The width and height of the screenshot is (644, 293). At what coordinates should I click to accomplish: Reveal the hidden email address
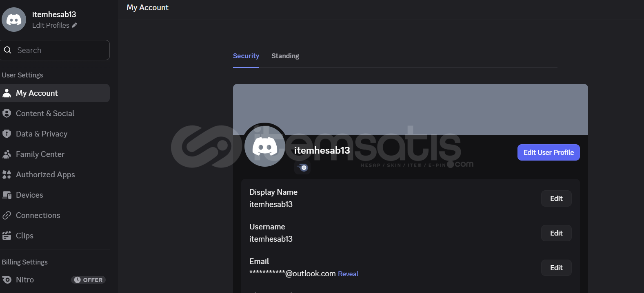click(348, 274)
